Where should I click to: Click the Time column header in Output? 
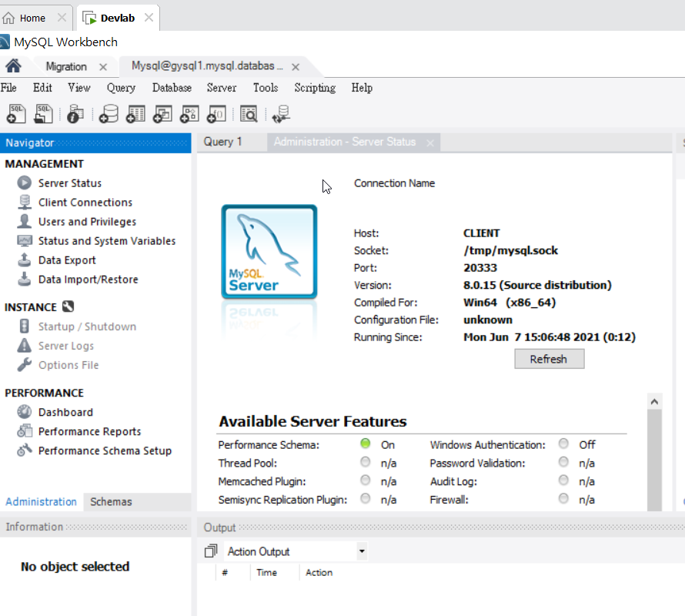point(266,572)
